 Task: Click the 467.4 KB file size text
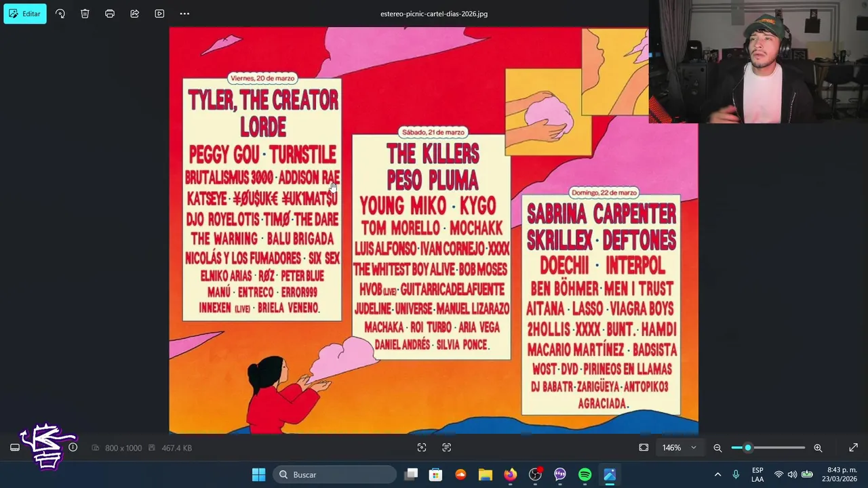176,448
